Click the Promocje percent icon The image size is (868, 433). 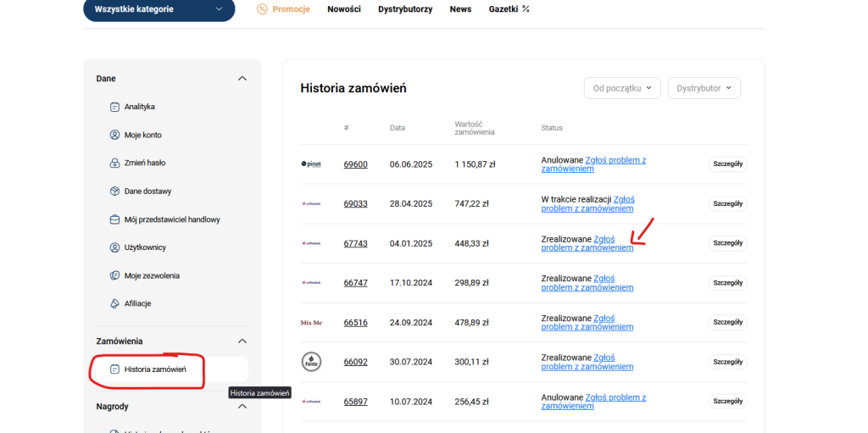pos(262,9)
